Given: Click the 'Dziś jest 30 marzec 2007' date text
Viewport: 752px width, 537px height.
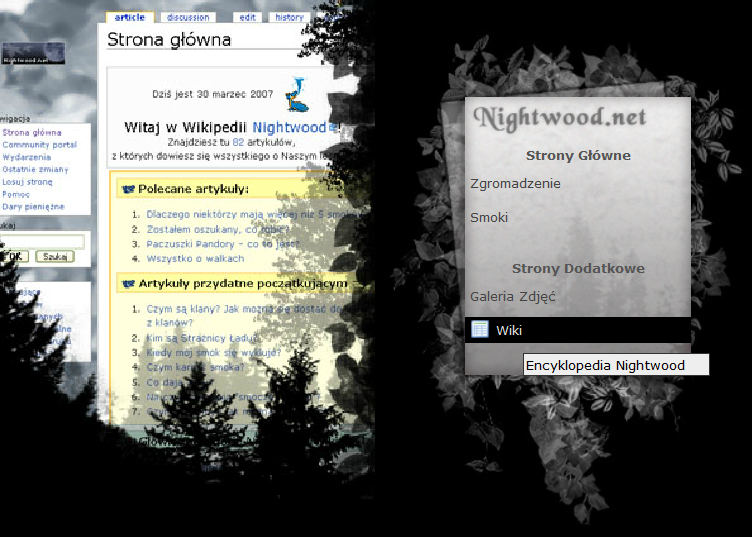Looking at the screenshot, I should (212, 94).
